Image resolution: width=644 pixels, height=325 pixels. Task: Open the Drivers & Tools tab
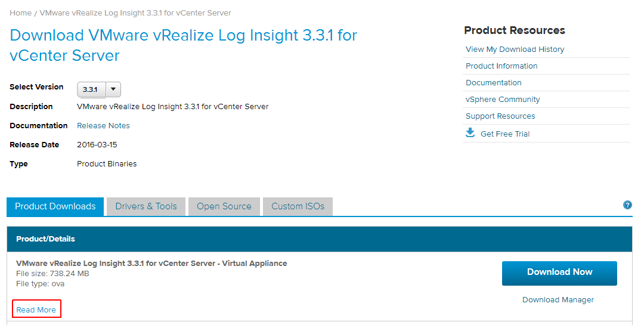(146, 206)
